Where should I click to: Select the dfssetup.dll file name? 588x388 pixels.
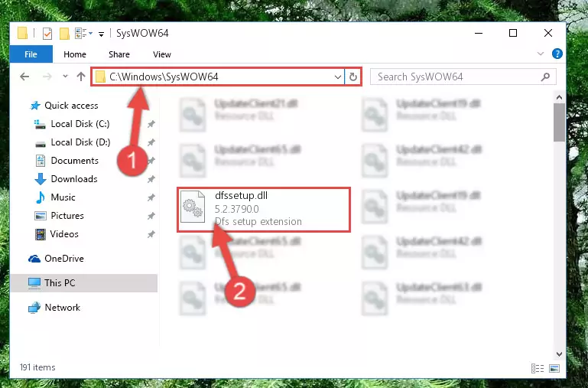click(x=241, y=195)
